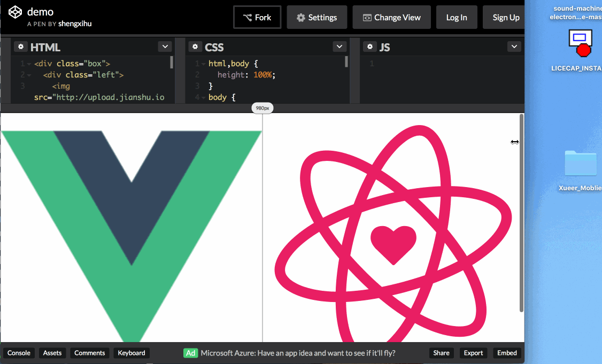Click the HTML editor scrollbar thumb
The height and width of the screenshot is (364, 602).
click(171, 62)
